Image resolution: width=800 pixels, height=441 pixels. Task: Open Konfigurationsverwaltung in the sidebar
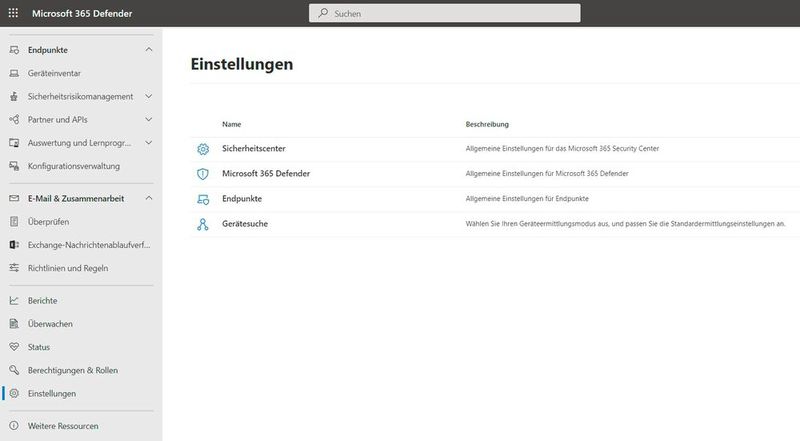coord(74,166)
